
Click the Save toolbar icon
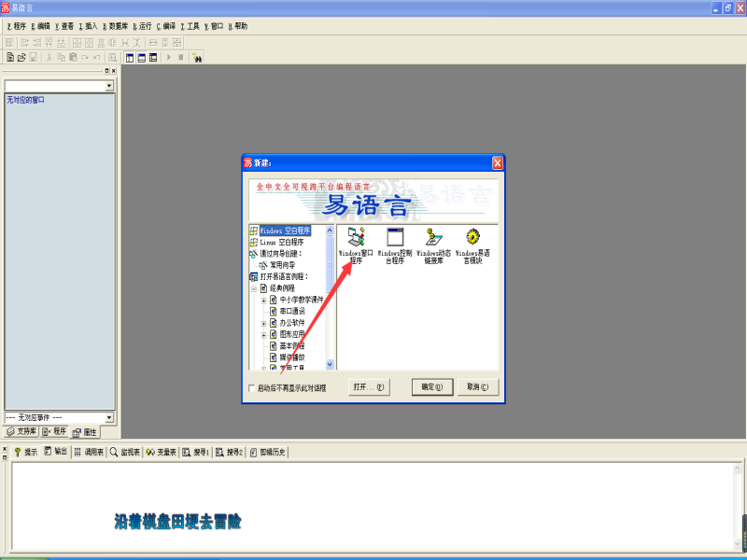pos(34,58)
